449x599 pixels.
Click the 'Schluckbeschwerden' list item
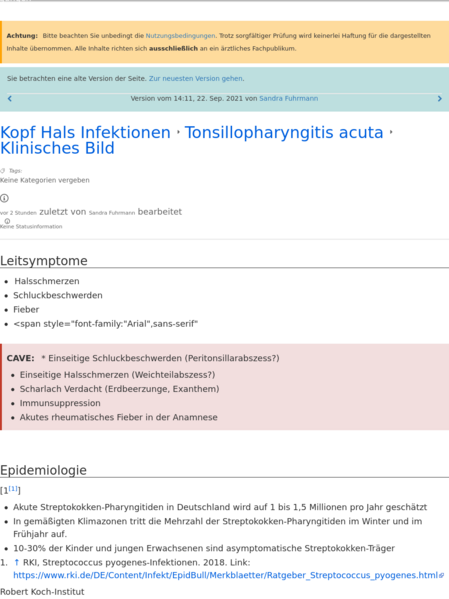(x=58, y=295)
